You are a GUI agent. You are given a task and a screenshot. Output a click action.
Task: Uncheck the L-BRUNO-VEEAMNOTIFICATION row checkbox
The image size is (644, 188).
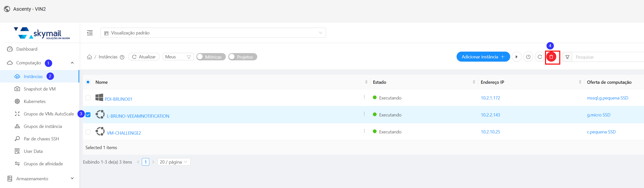tap(88, 115)
